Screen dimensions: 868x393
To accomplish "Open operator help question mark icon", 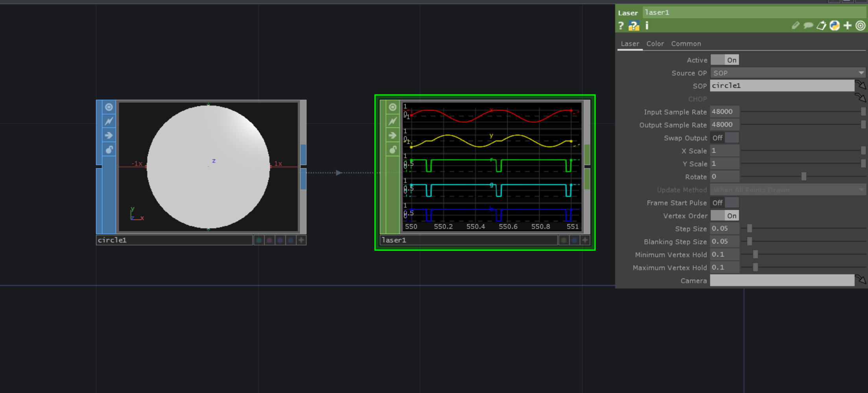I will [x=621, y=26].
